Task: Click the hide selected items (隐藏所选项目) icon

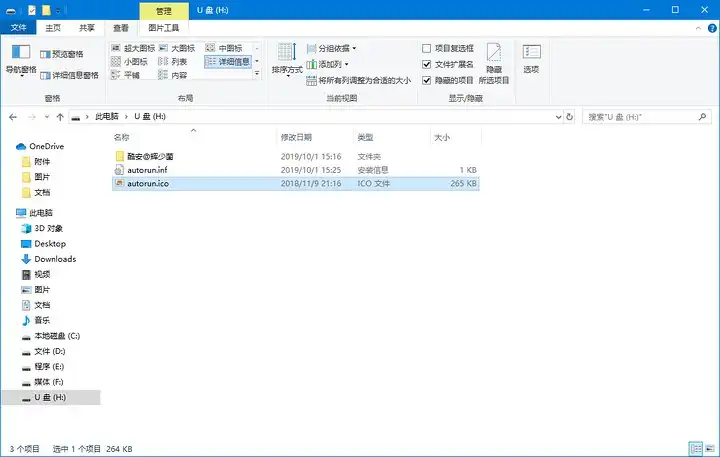Action: click(494, 60)
